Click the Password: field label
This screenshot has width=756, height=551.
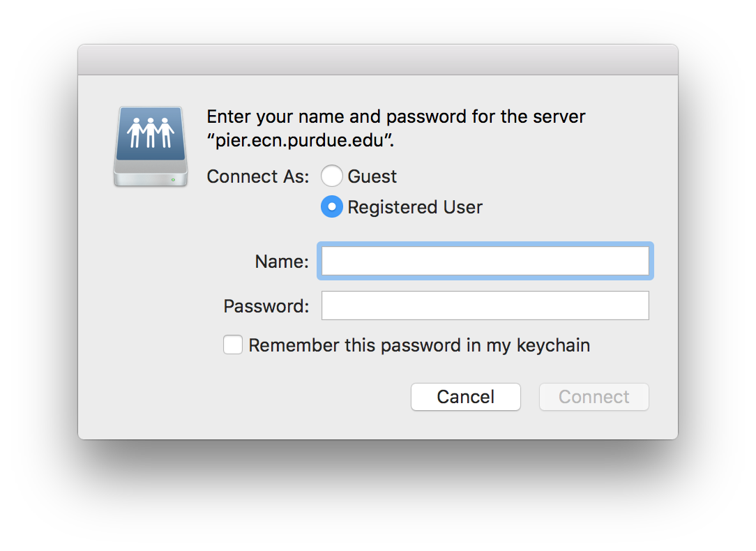coord(266,305)
